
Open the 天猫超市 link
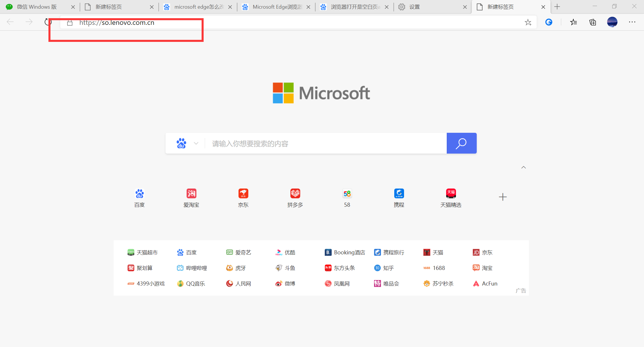click(x=142, y=253)
